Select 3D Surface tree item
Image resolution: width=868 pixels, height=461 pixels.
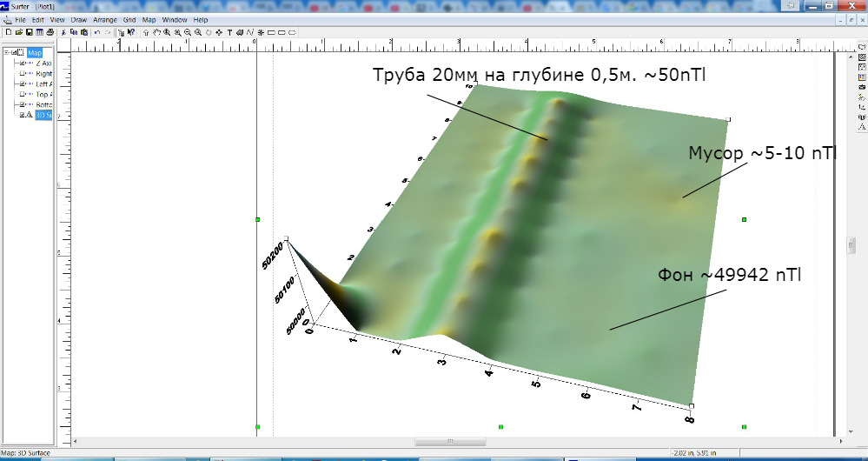click(x=43, y=115)
